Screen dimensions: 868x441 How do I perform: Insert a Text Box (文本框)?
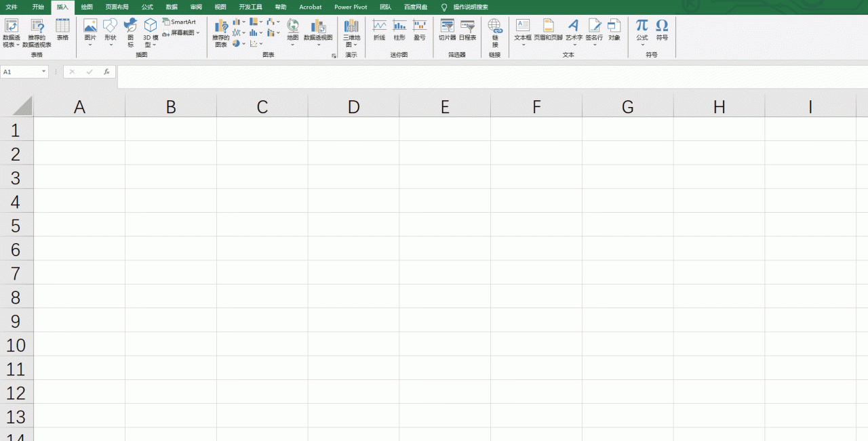click(523, 33)
